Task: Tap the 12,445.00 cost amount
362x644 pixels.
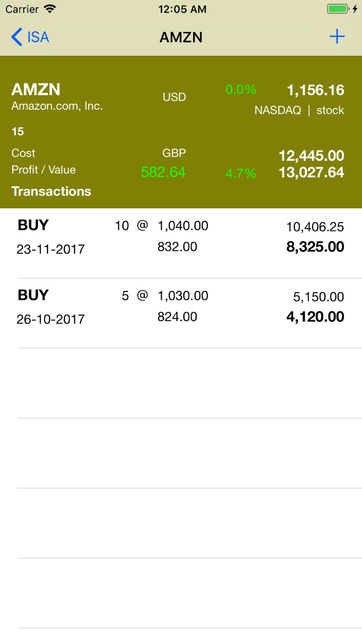Action: click(x=311, y=156)
